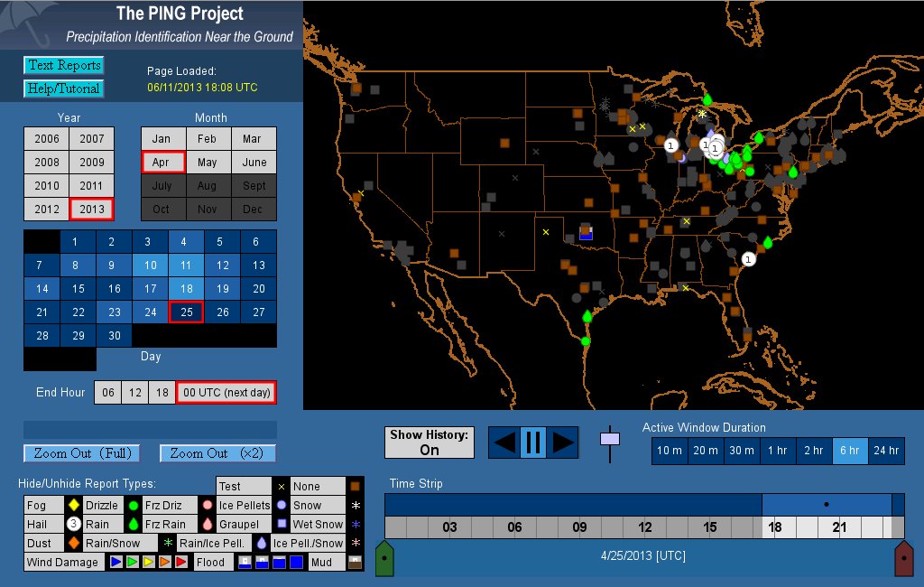Select May in month selector

pyautogui.click(x=208, y=163)
